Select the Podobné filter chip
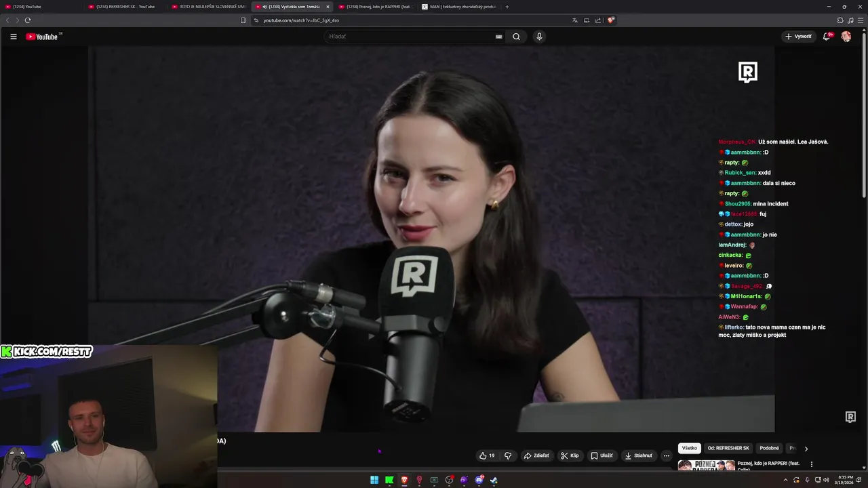 coord(769,448)
